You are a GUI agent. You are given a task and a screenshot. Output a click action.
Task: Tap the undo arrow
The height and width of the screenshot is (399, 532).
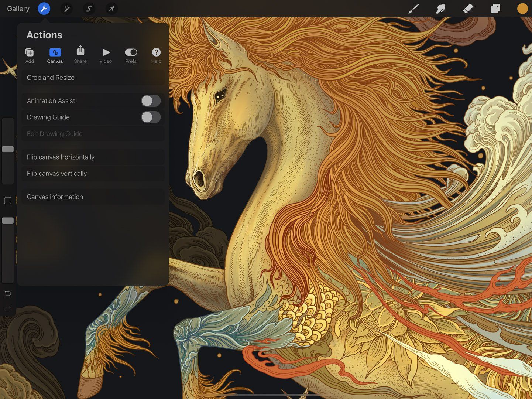click(7, 293)
